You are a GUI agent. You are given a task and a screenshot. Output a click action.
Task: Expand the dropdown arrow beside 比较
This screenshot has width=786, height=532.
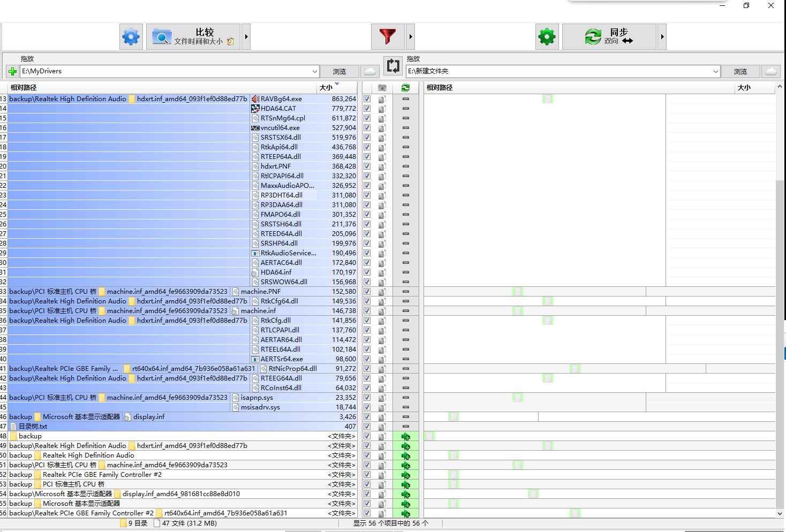246,37
